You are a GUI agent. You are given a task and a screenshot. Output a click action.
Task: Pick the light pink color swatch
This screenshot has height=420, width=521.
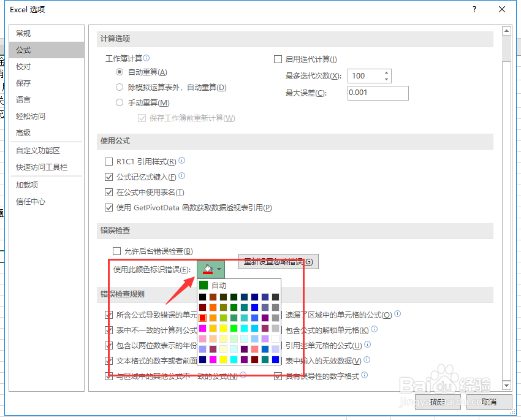click(202, 338)
